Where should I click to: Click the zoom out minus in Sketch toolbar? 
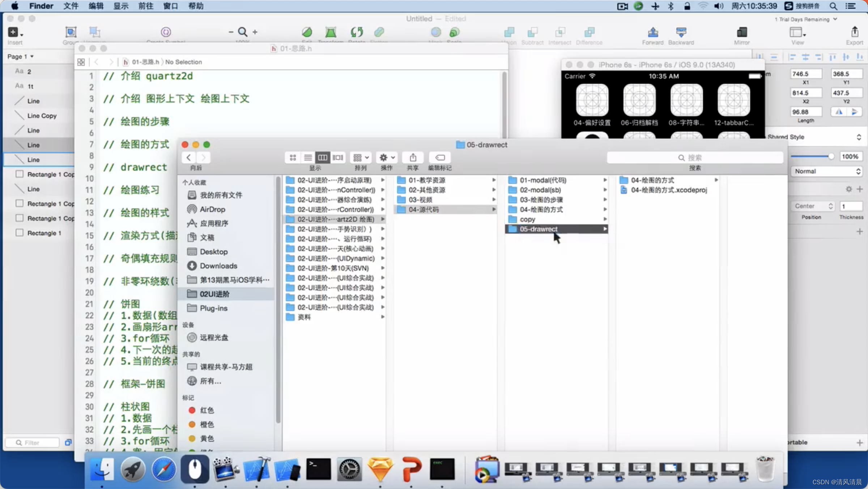[231, 32]
